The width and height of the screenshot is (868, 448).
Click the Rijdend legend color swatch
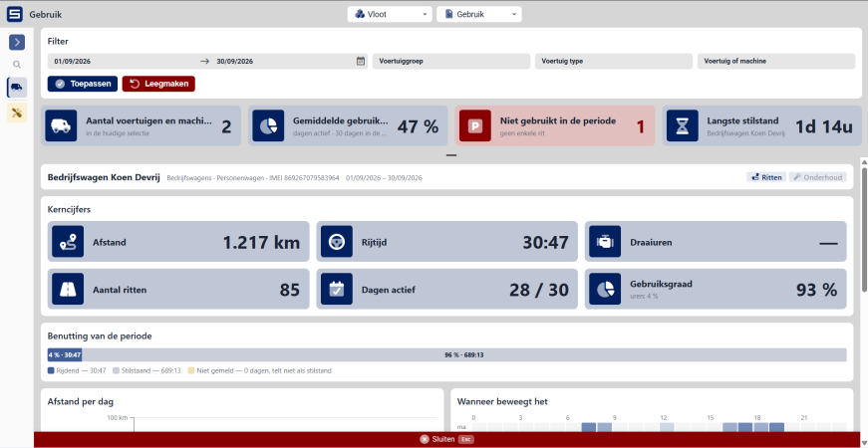51,371
